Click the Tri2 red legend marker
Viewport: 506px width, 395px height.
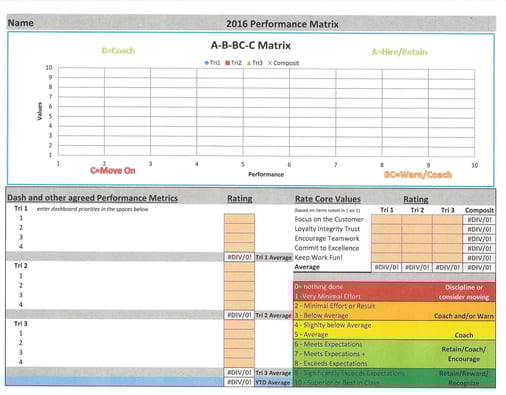click(228, 63)
